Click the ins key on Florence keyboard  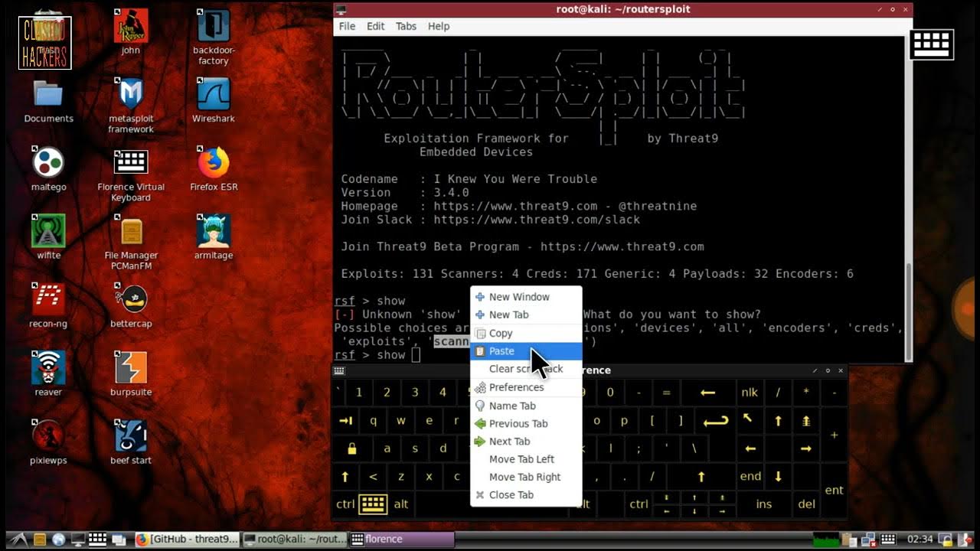pos(764,504)
